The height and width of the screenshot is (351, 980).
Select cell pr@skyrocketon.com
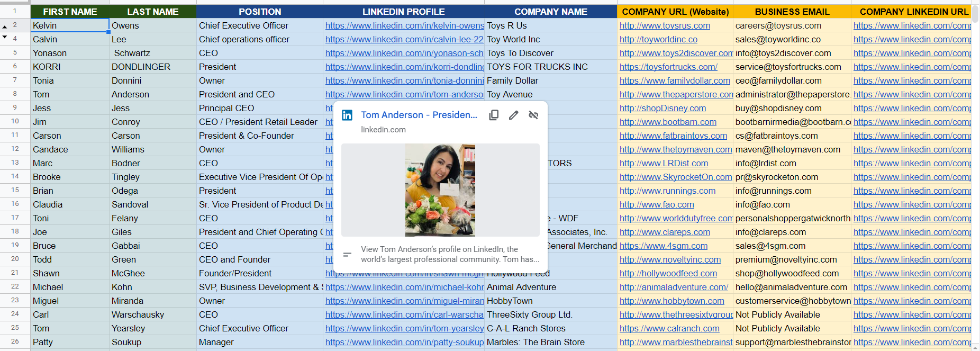[x=792, y=177]
